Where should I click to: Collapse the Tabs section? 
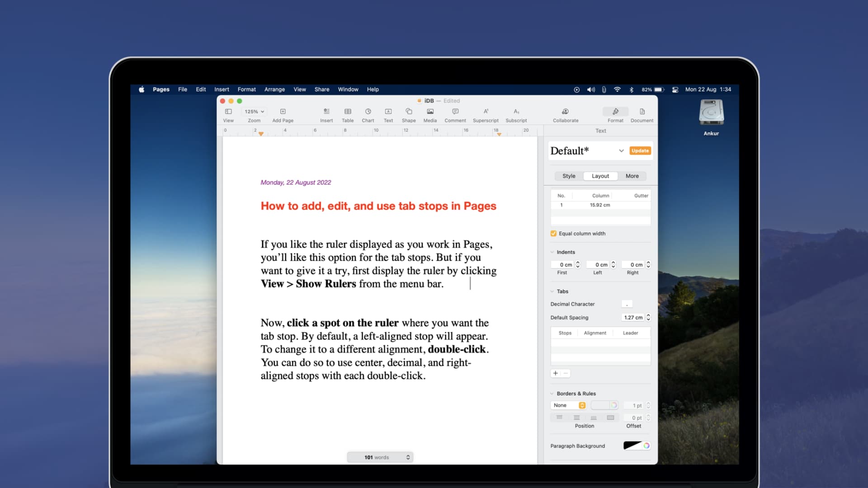tap(552, 291)
